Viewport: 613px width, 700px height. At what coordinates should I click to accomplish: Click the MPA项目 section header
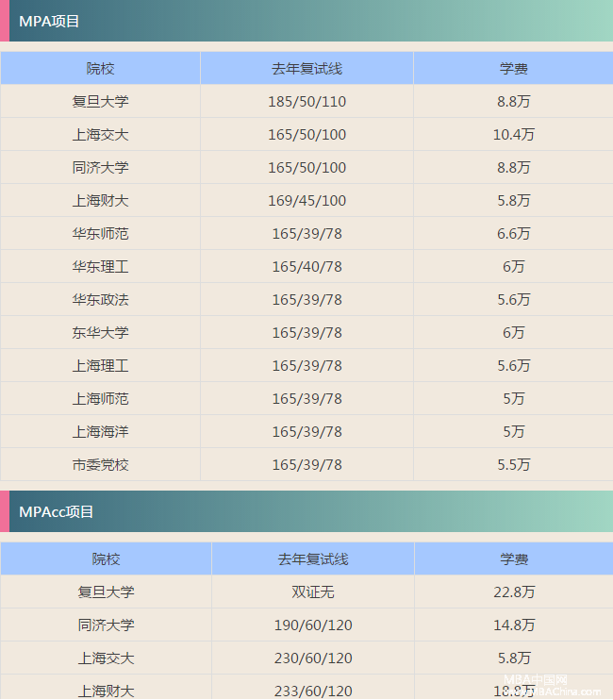[49, 21]
